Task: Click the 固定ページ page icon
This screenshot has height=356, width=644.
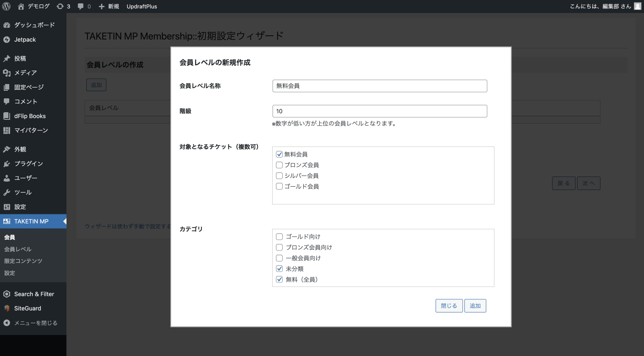Action: pos(7,87)
